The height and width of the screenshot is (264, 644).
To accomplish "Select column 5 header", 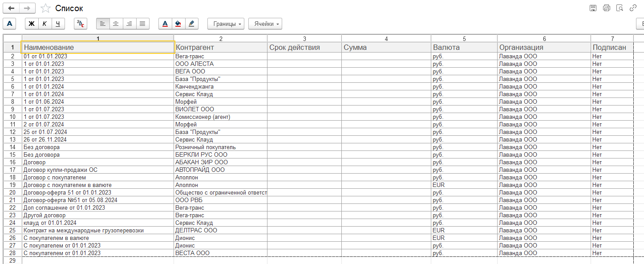I will (x=464, y=38).
